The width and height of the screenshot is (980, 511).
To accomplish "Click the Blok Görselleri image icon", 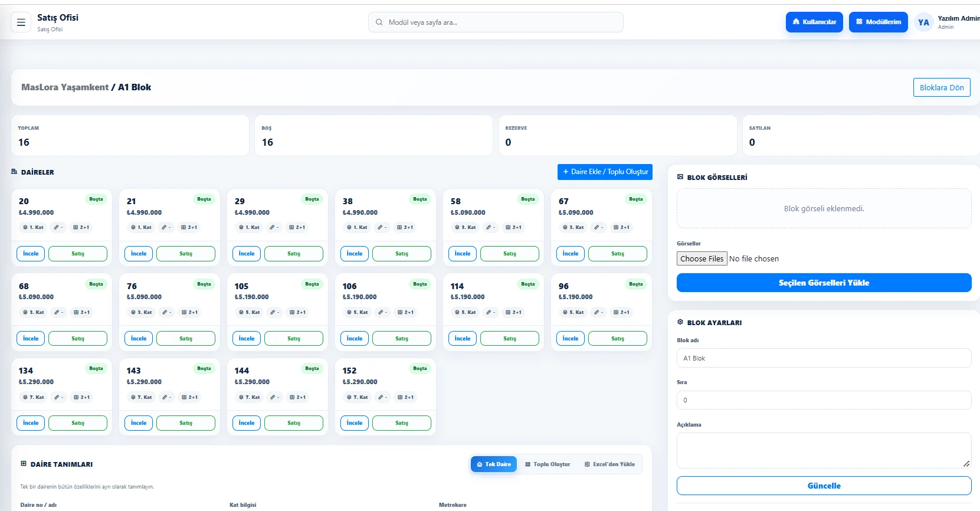I will (680, 177).
